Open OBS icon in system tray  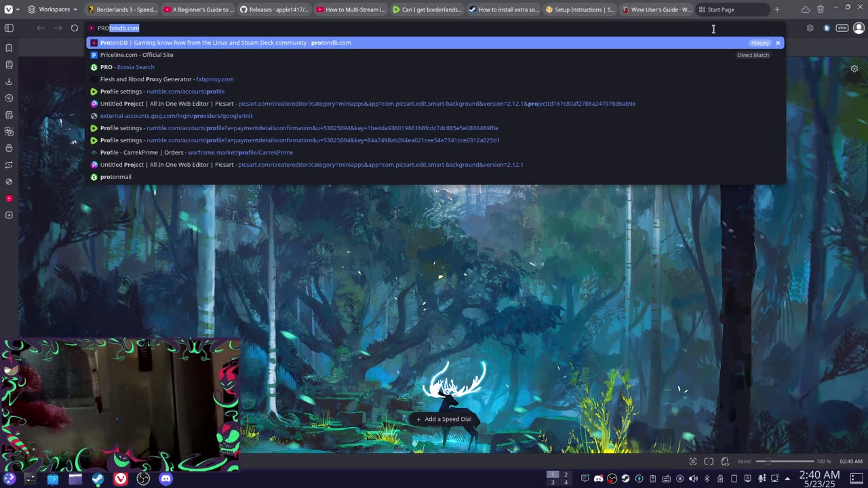click(612, 479)
